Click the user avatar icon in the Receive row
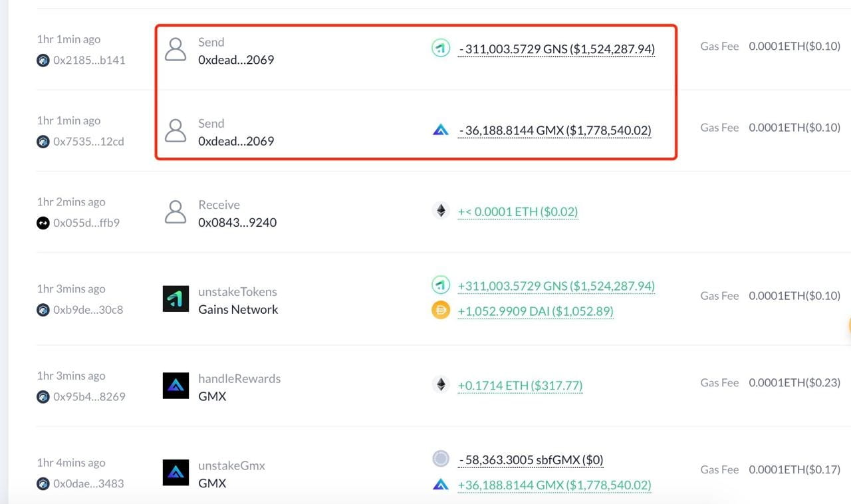 pyautogui.click(x=176, y=212)
